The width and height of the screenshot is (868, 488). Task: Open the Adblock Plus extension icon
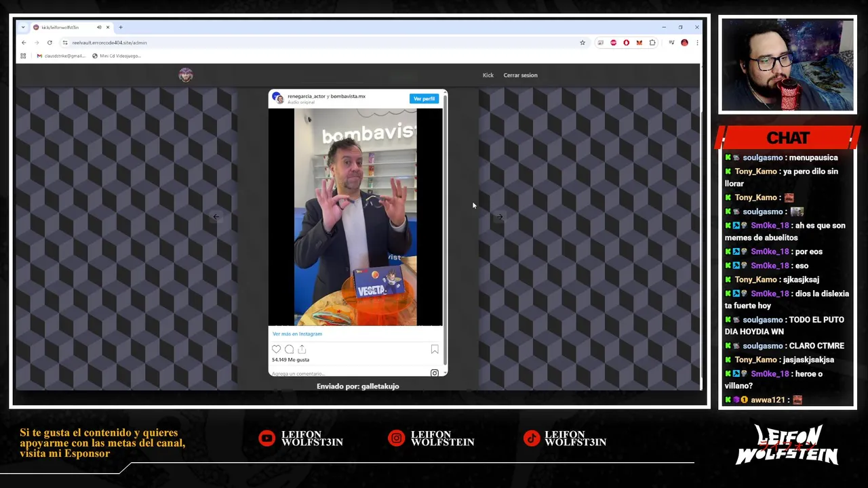pos(613,43)
